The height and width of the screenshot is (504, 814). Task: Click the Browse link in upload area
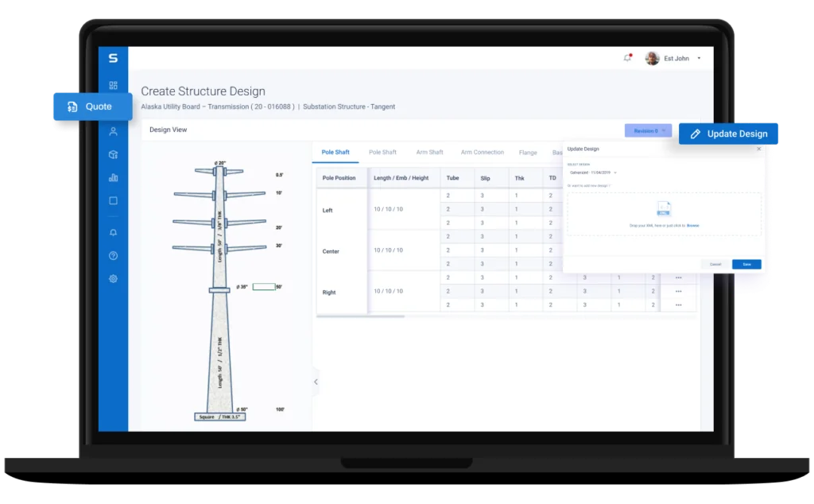coord(692,226)
